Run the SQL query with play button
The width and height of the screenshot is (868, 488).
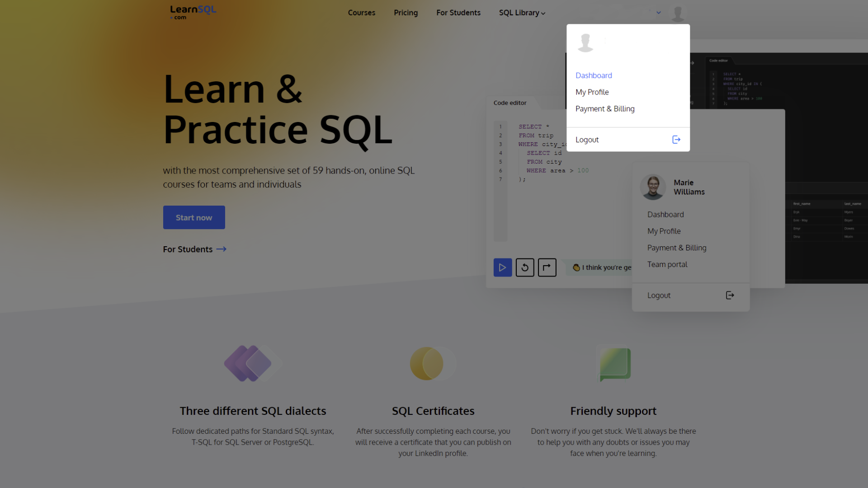pyautogui.click(x=503, y=267)
